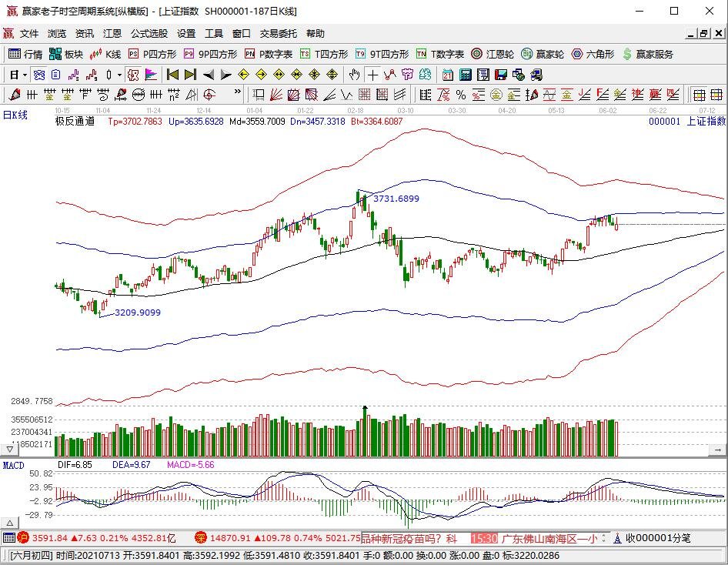This screenshot has width=728, height=565.
Task: Click the purple 节 solar-term icon
Action: [407, 75]
